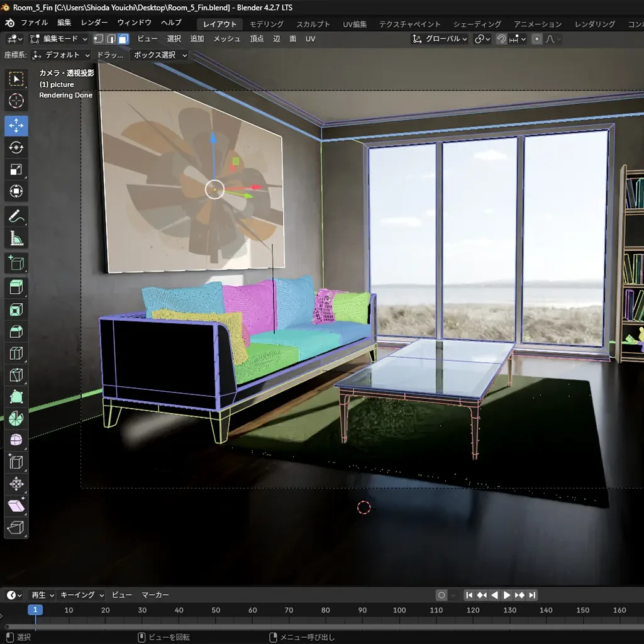
Task: Select the Rotate tool
Action: click(x=16, y=148)
